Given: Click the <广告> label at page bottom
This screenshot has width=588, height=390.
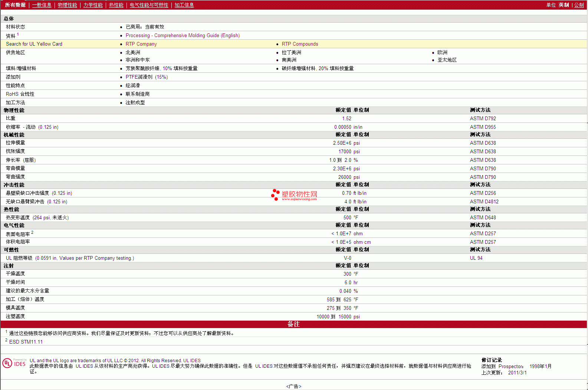Looking at the screenshot, I should tap(294, 386).
